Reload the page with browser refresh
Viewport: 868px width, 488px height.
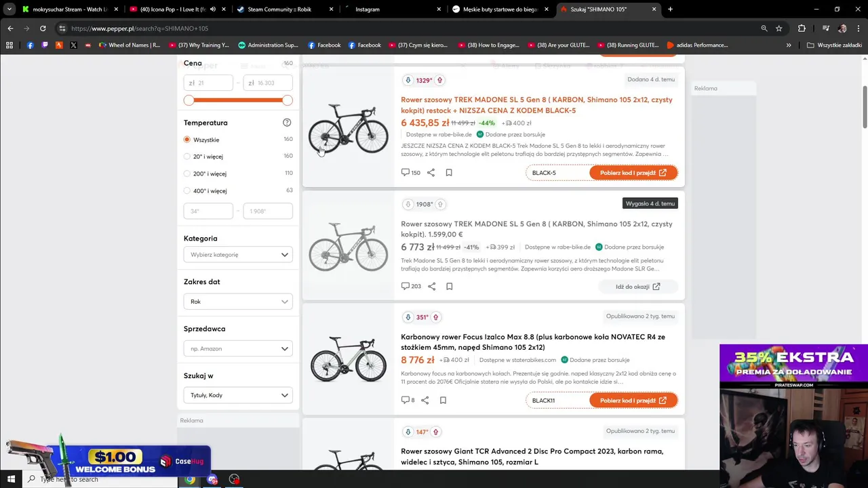point(43,28)
